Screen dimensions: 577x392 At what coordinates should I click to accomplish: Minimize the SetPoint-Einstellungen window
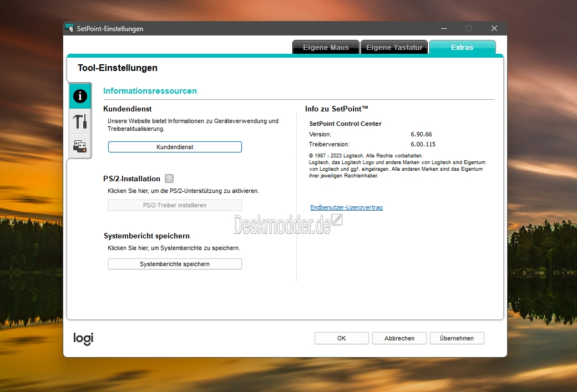click(444, 28)
